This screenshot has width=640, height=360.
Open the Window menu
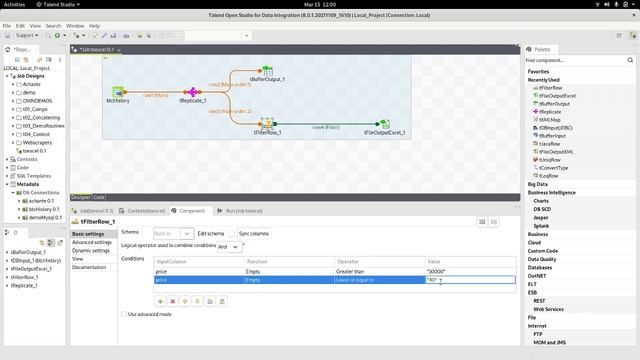75,26
